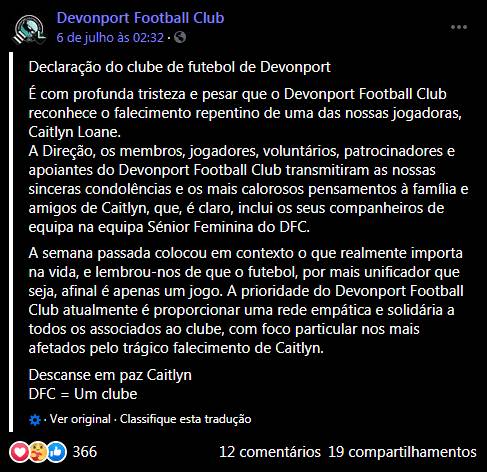Viewport: 487px width, 472px height.
Task: Click the translation settings gear icon
Action: coord(35,420)
